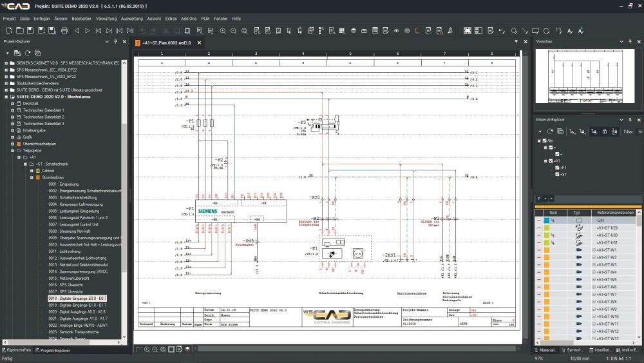Screen dimensions: 644x363
Task: Select page 0008 : Steuerung Not-Halt
Action: click(69, 231)
